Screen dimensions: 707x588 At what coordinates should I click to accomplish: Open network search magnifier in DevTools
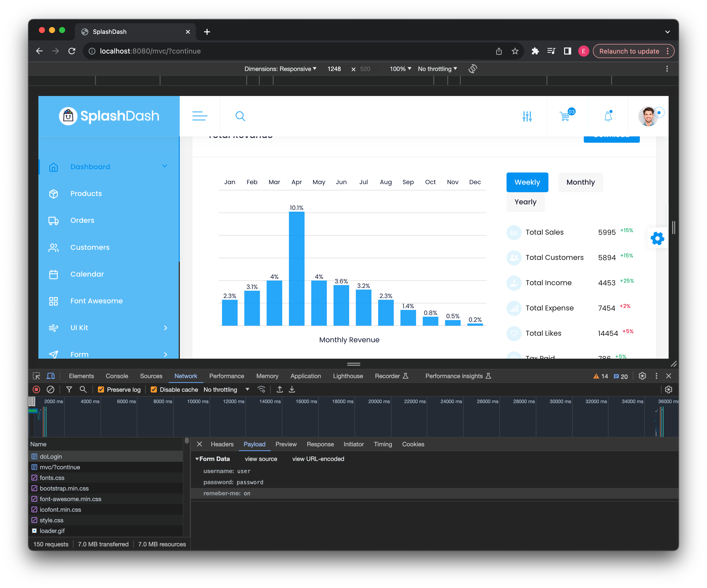click(x=83, y=390)
